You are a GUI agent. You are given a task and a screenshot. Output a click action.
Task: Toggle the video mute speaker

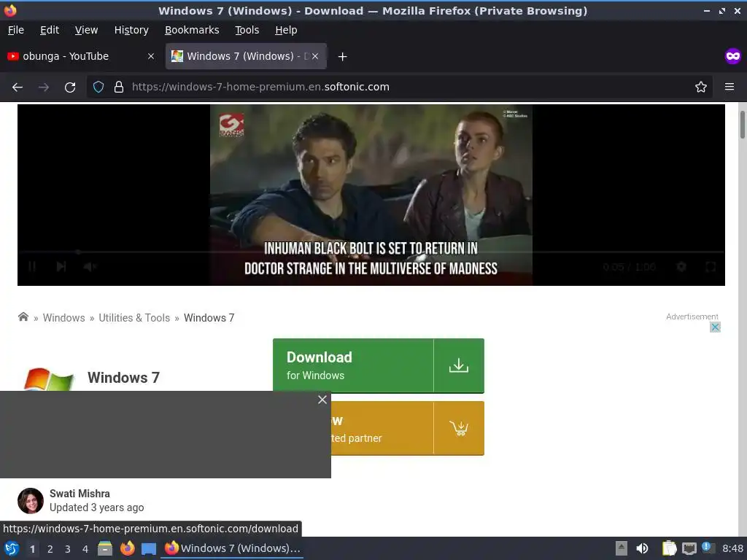point(90,267)
